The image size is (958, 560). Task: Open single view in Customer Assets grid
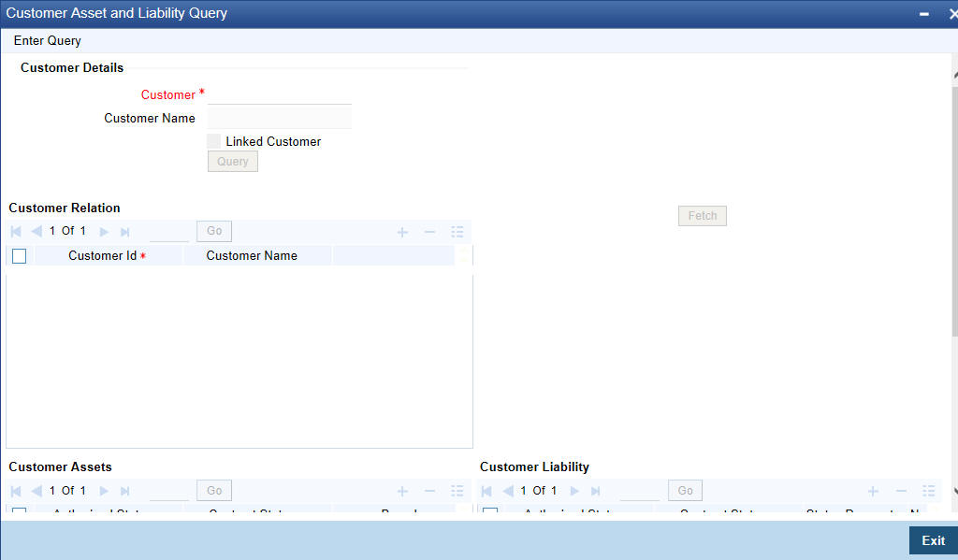457,491
